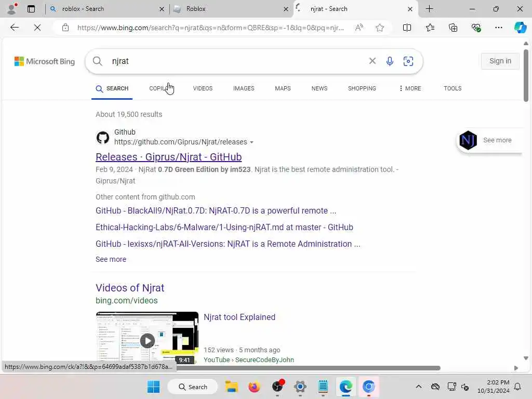Viewport: 532px width, 399px height.
Task: Open the Read aloud icon
Action: tap(359, 28)
